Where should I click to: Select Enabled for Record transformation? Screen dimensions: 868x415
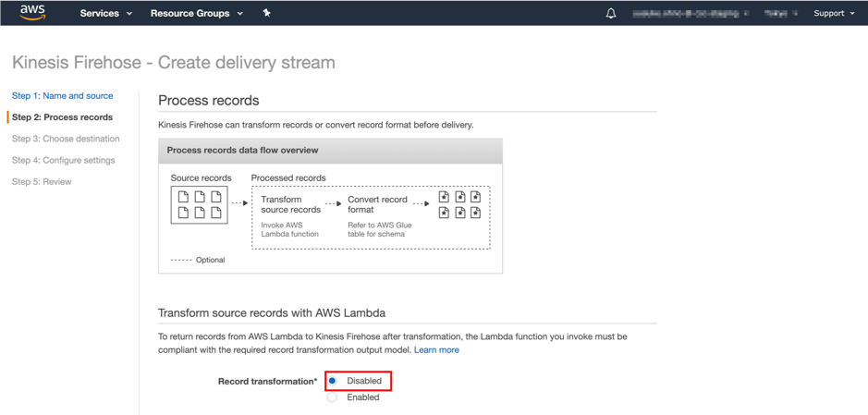[x=332, y=397]
